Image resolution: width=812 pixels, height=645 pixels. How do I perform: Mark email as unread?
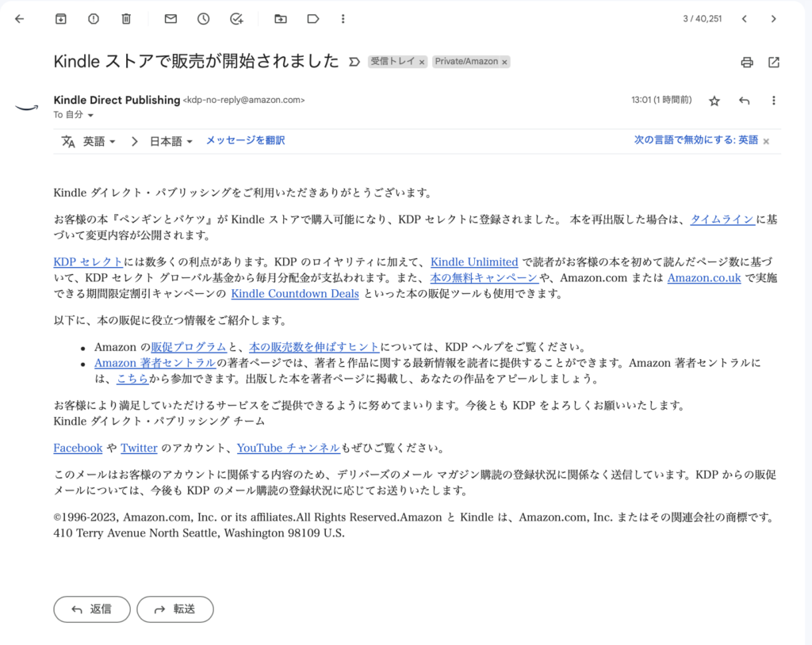click(170, 19)
